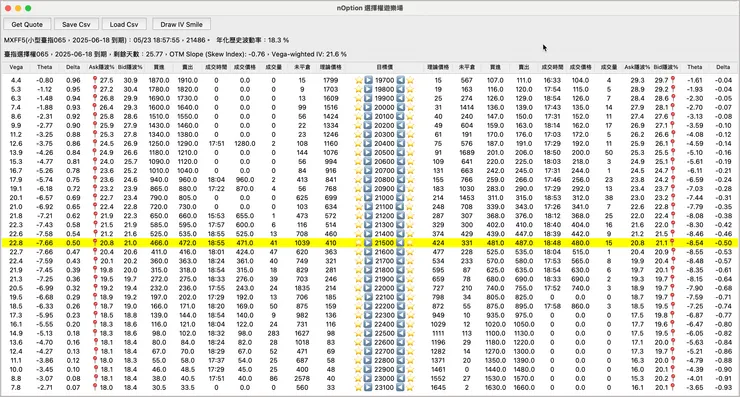Click the 目標價 strike column header
Image resolution: width=740 pixels, height=397 pixels.
click(x=385, y=67)
